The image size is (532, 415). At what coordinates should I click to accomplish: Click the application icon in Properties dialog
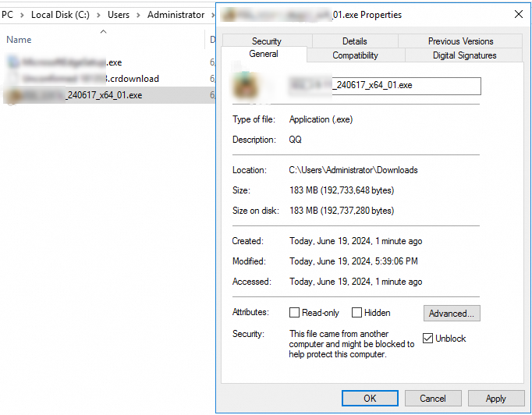pos(245,86)
